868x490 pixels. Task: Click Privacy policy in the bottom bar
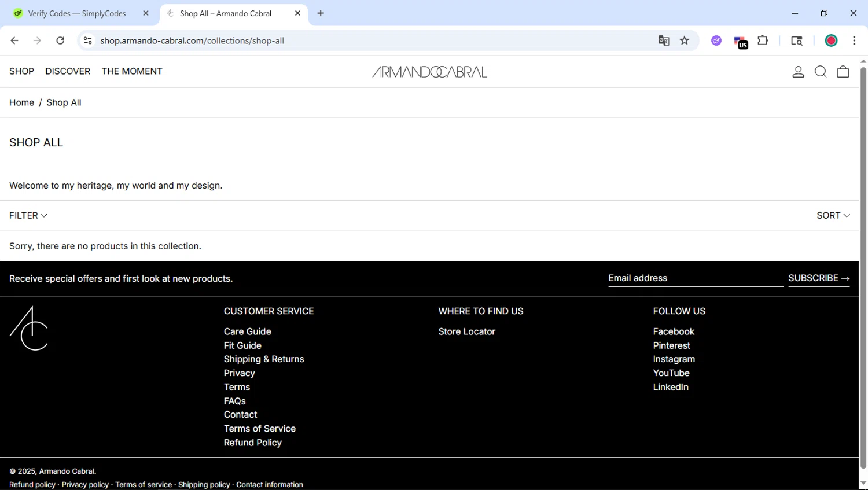click(x=85, y=485)
